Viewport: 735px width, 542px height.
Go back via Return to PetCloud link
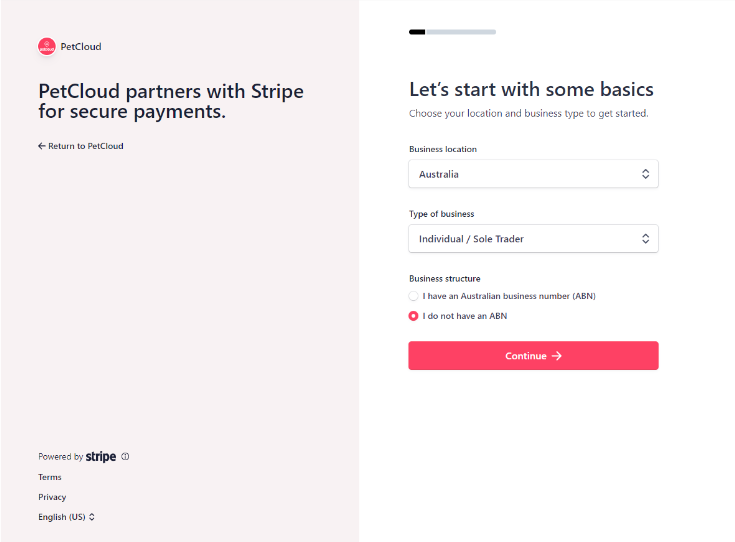(81, 146)
